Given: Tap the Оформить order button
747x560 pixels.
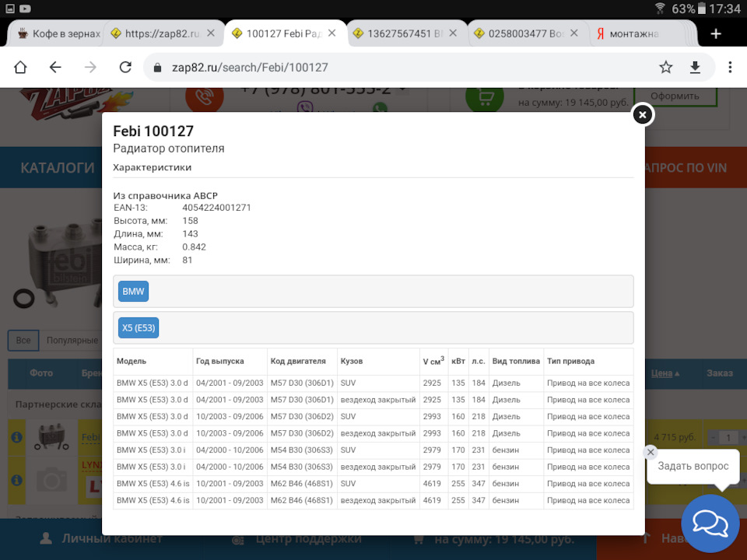Looking at the screenshot, I should pyautogui.click(x=675, y=96).
